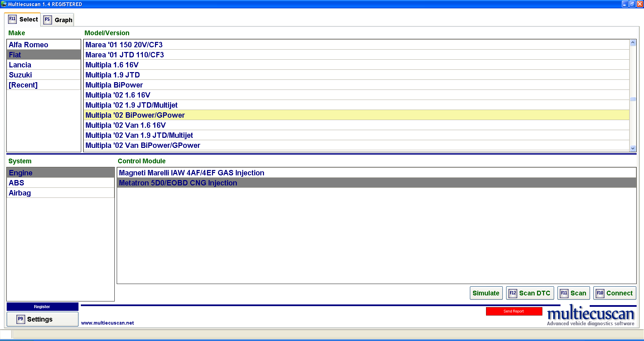The image size is (644, 341).
Task: Click the Register button
Action: (42, 306)
